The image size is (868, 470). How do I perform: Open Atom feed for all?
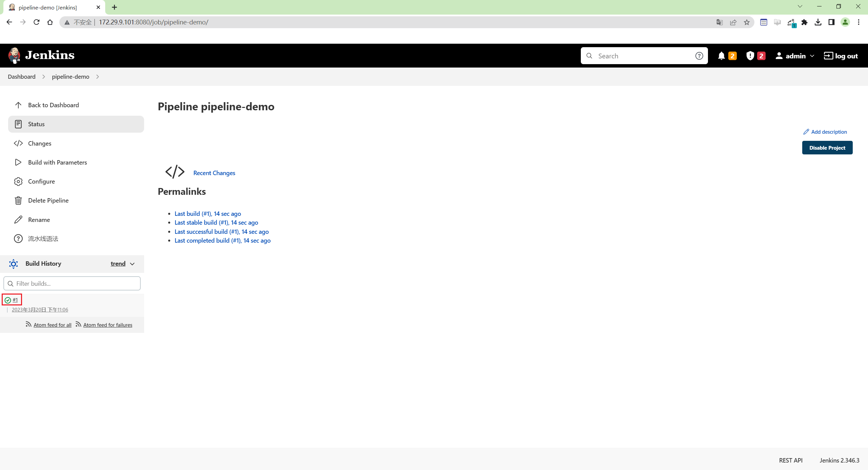coord(53,325)
